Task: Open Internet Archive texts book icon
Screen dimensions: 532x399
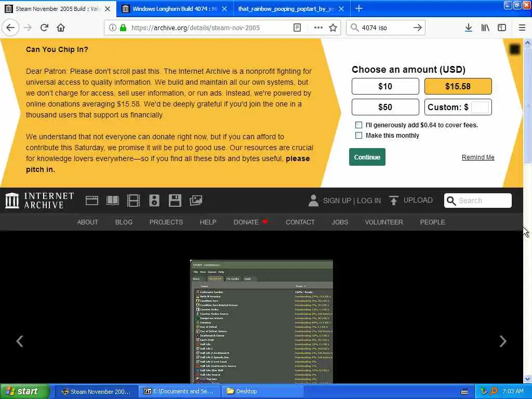Action: click(x=113, y=201)
